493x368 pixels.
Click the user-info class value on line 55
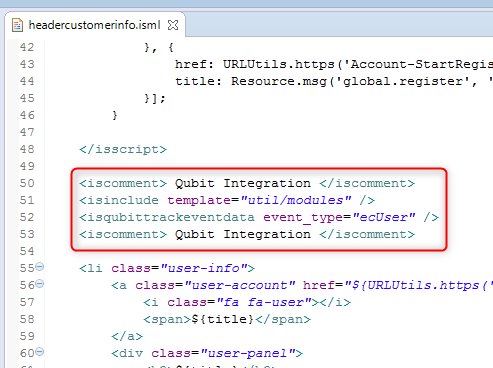click(x=203, y=268)
